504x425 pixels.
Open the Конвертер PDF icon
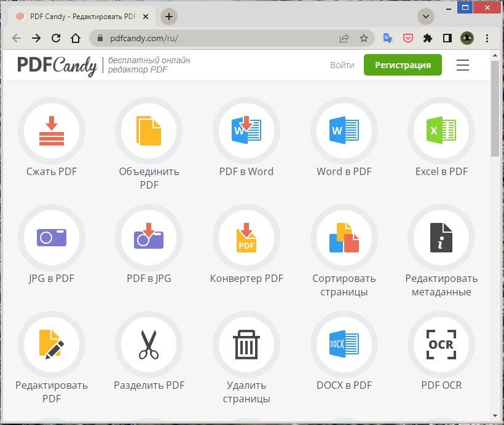pos(246,238)
